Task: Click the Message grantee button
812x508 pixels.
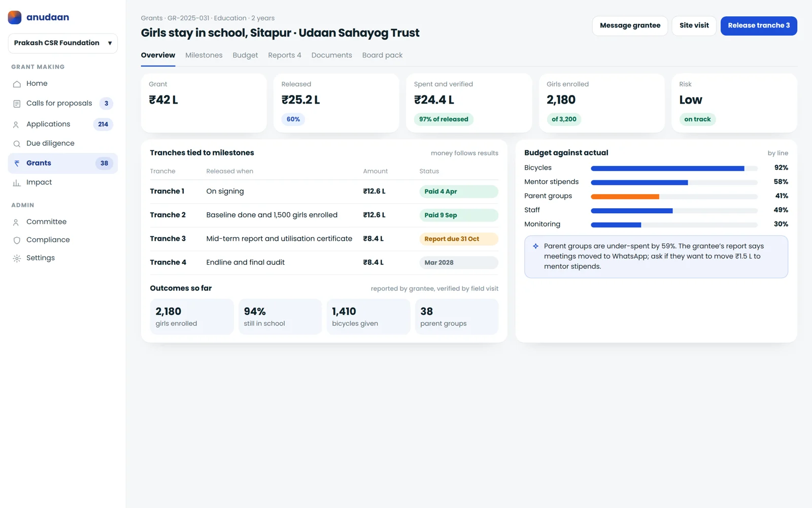Action: click(630, 26)
